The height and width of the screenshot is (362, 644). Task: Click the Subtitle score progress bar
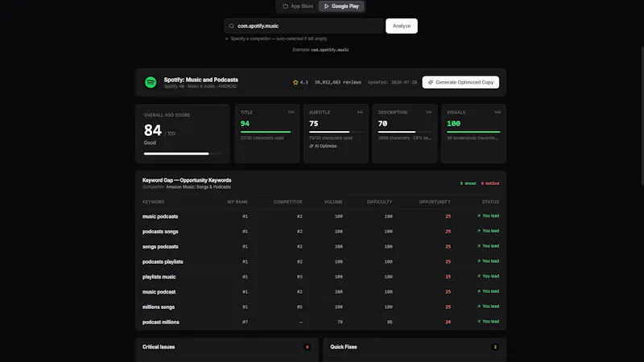point(336,132)
